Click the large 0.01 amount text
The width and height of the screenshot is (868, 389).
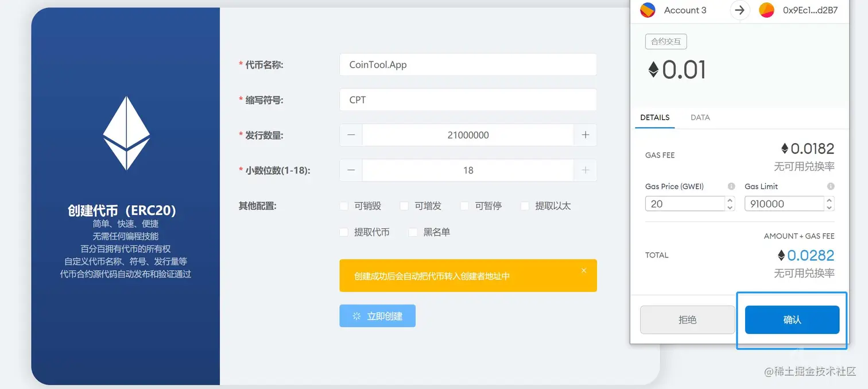tap(684, 70)
